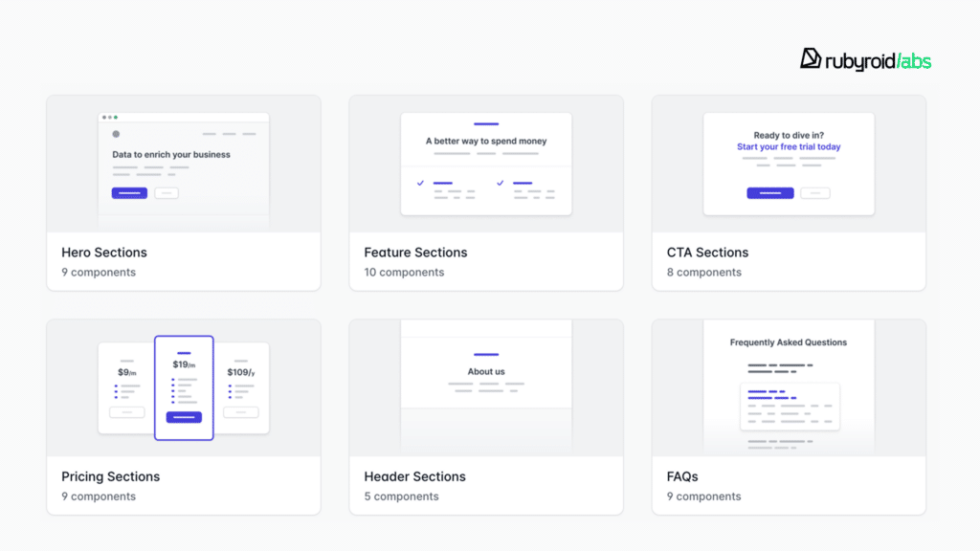Click the "Frequently Asked Questions" heading
This screenshot has height=551, width=980.
pos(789,342)
